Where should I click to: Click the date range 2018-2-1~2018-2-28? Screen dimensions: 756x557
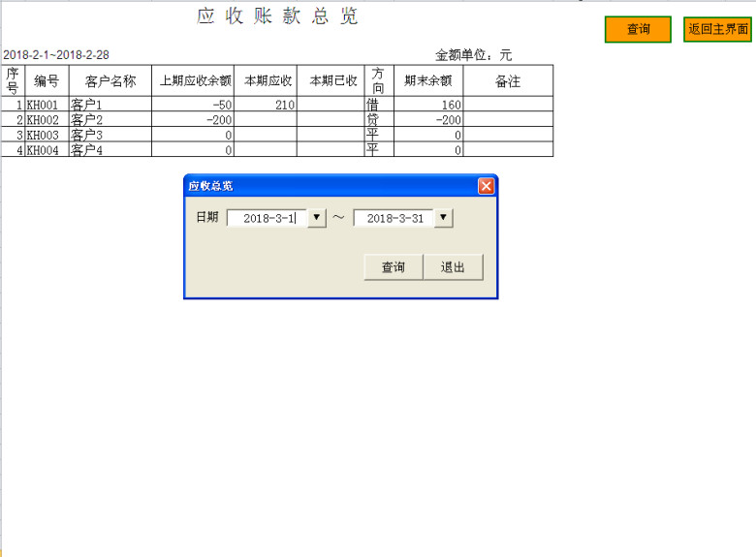tap(56, 55)
